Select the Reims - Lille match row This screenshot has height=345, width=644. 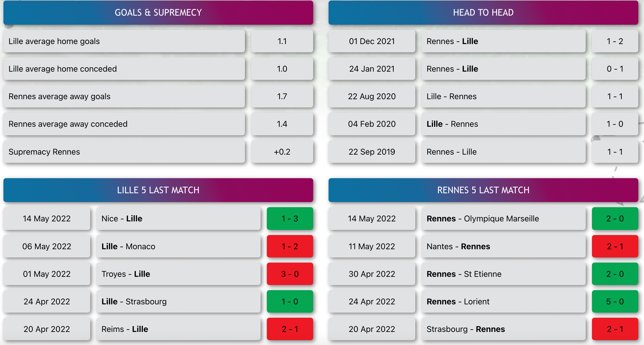tap(178, 329)
